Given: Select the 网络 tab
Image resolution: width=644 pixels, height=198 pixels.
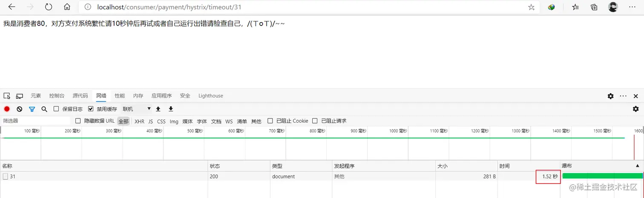Looking at the screenshot, I should [x=101, y=96].
